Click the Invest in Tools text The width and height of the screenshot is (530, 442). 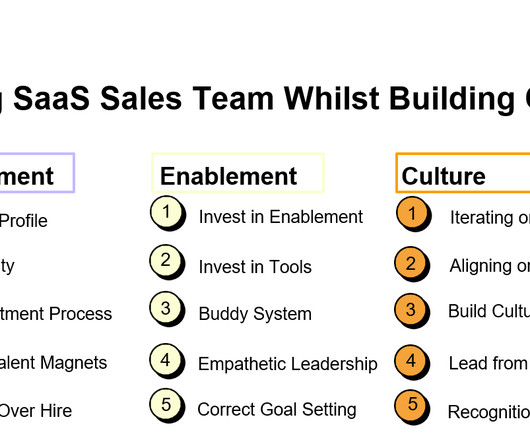click(x=255, y=267)
